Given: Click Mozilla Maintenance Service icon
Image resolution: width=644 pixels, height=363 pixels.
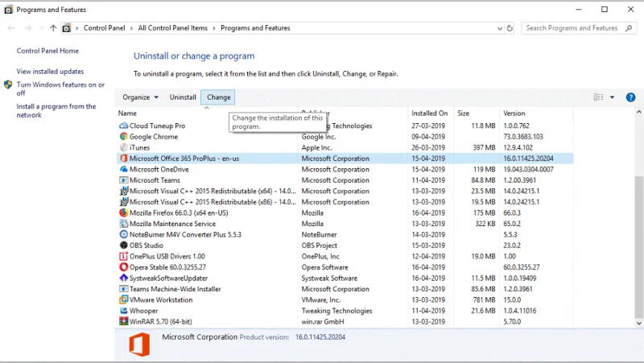Looking at the screenshot, I should coord(123,224).
